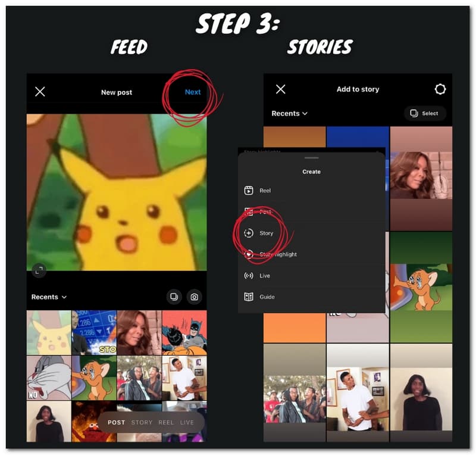Viewport: 476px width, 455px height.
Task: Expand the Recents album dropdown in New post
Action: [49, 297]
